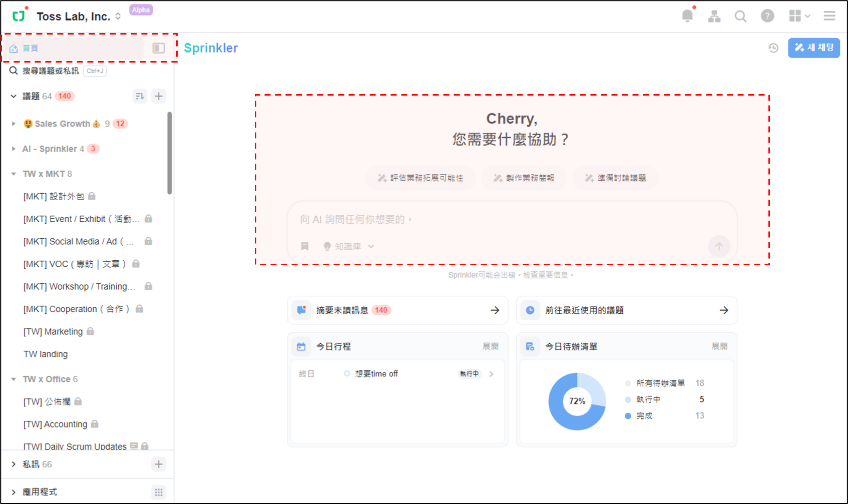Open 前往最近使用的議題 card
This screenshot has width=848, height=504.
[627, 310]
